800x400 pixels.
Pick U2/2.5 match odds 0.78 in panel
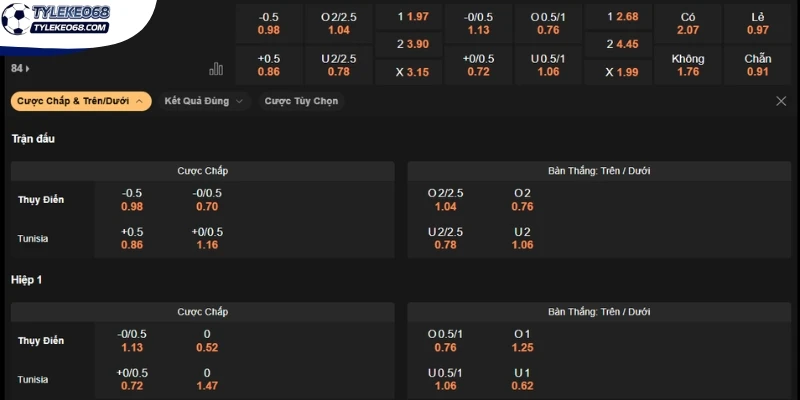point(445,238)
